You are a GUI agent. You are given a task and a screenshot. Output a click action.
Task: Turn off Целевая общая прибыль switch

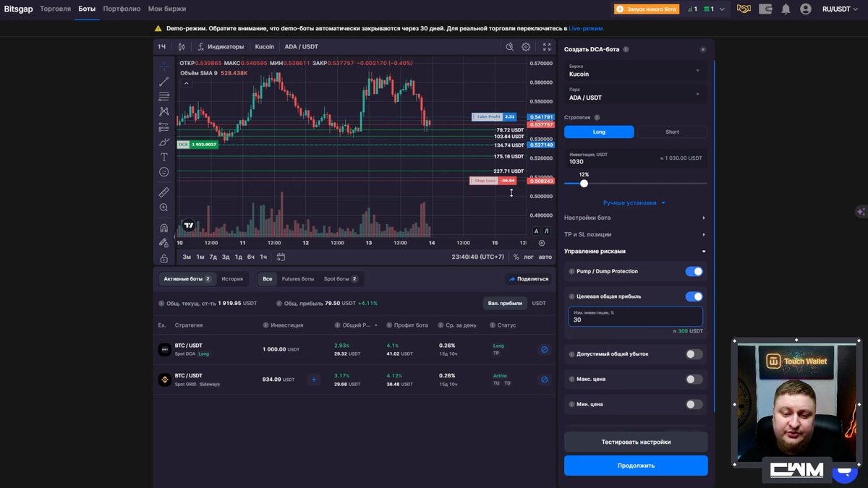694,296
